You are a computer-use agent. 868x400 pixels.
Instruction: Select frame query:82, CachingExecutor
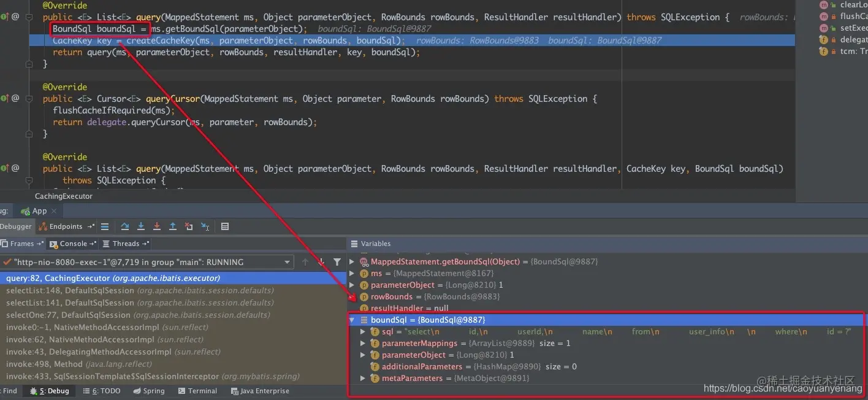tap(173, 278)
